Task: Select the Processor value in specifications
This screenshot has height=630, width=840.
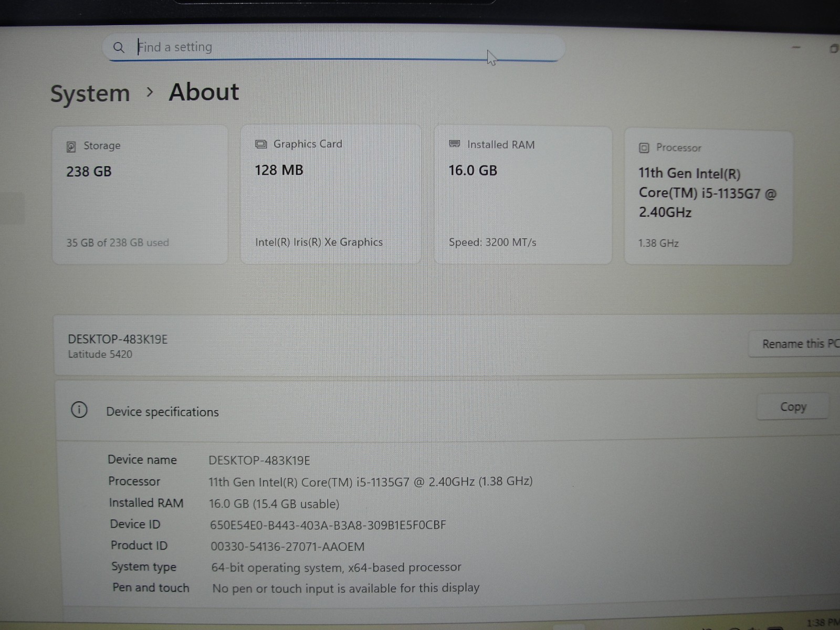Action: coord(371,481)
